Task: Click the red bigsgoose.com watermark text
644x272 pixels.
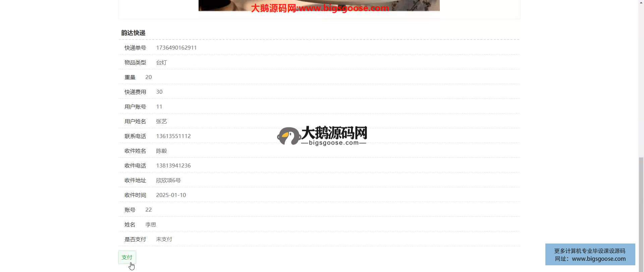Action: point(320,8)
